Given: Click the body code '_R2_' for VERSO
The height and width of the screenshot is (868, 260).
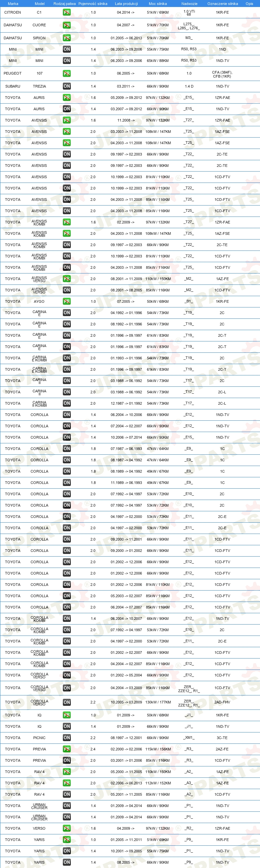Looking at the screenshot, I should pyautogui.click(x=189, y=828).
